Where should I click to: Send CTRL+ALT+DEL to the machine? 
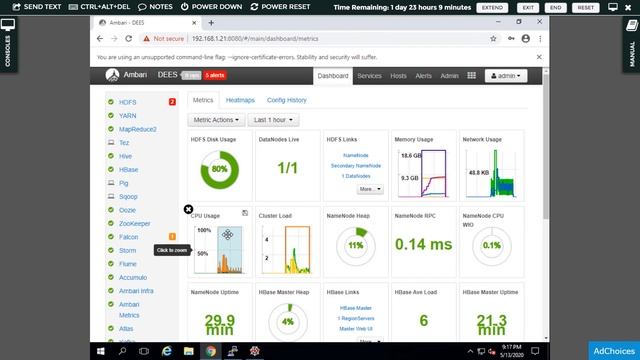[99, 7]
